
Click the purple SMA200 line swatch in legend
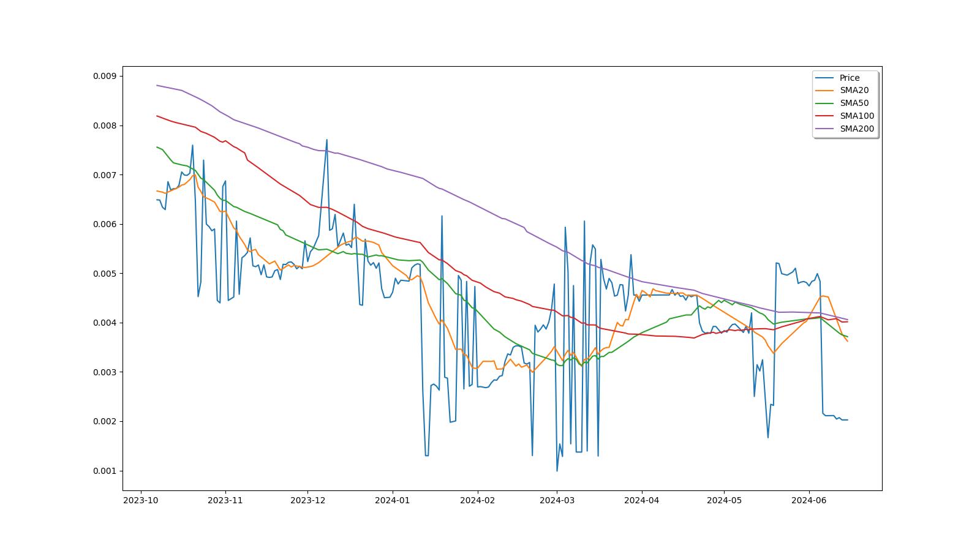click(x=825, y=129)
